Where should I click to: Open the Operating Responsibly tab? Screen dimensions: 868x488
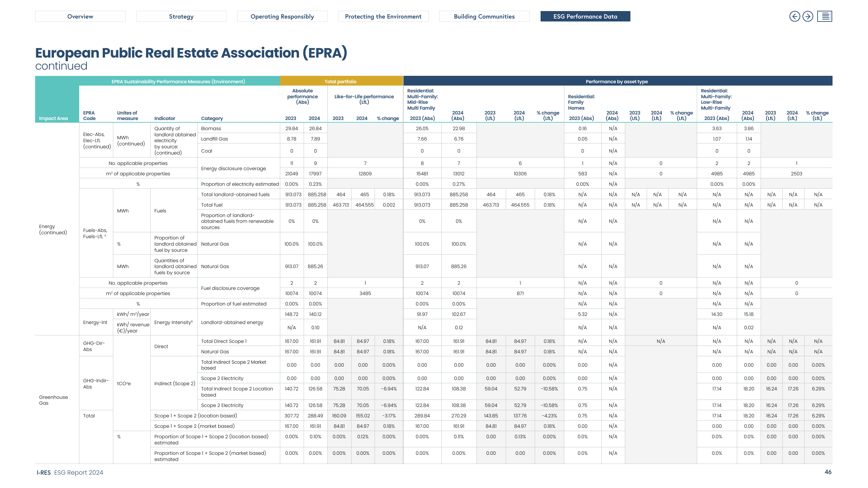(282, 16)
